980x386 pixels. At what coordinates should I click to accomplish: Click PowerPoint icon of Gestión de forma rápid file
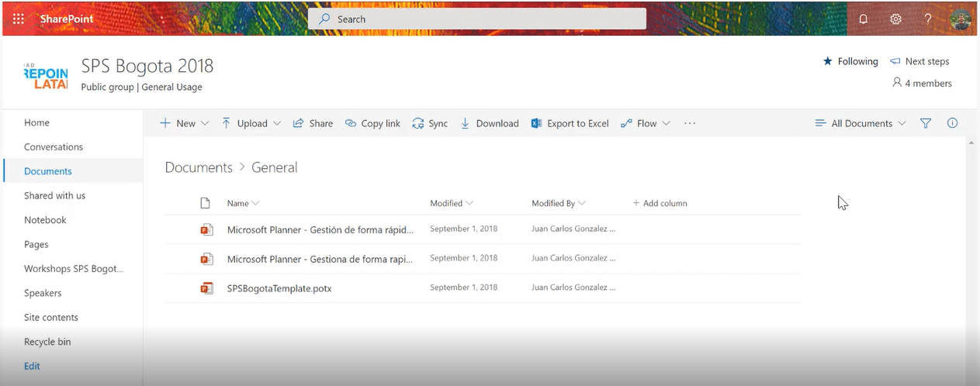pyautogui.click(x=206, y=229)
